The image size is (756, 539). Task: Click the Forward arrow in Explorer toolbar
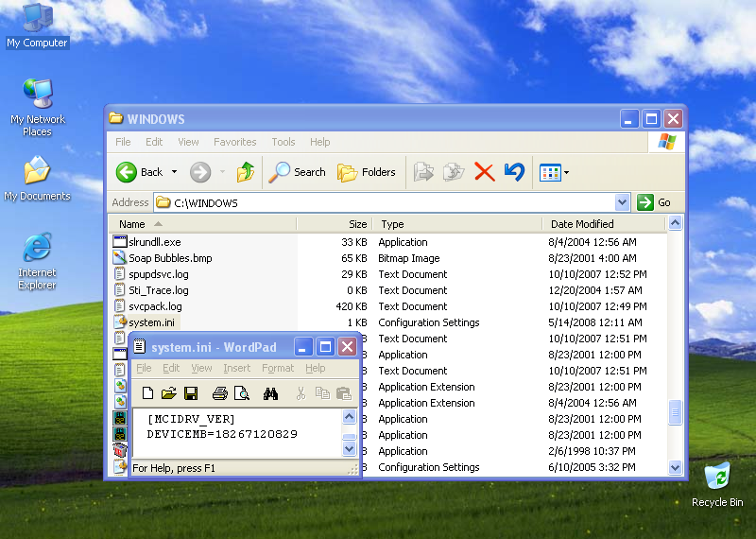pos(200,172)
